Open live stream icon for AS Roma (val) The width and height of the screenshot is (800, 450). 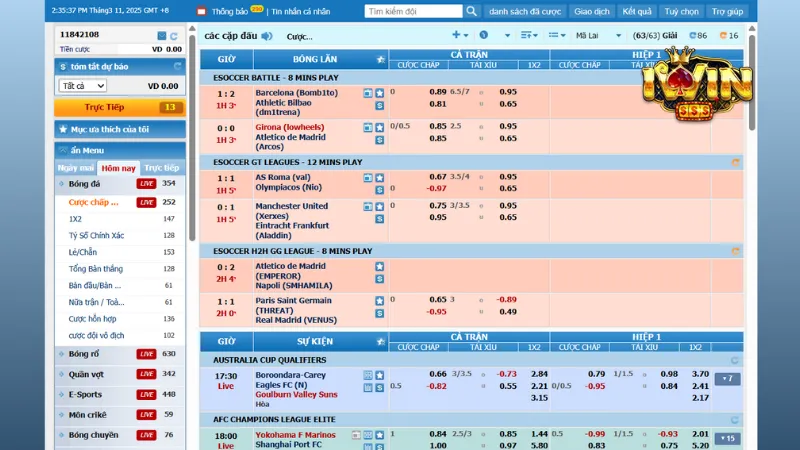click(x=368, y=178)
